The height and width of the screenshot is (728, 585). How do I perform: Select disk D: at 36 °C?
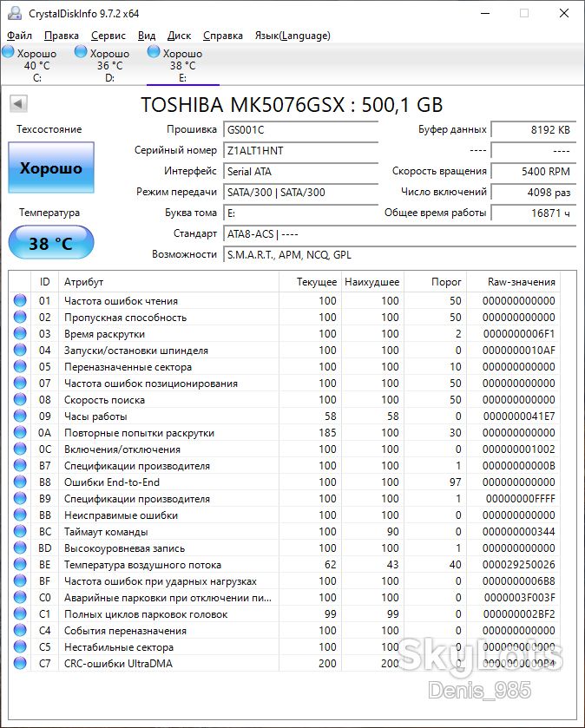point(109,65)
